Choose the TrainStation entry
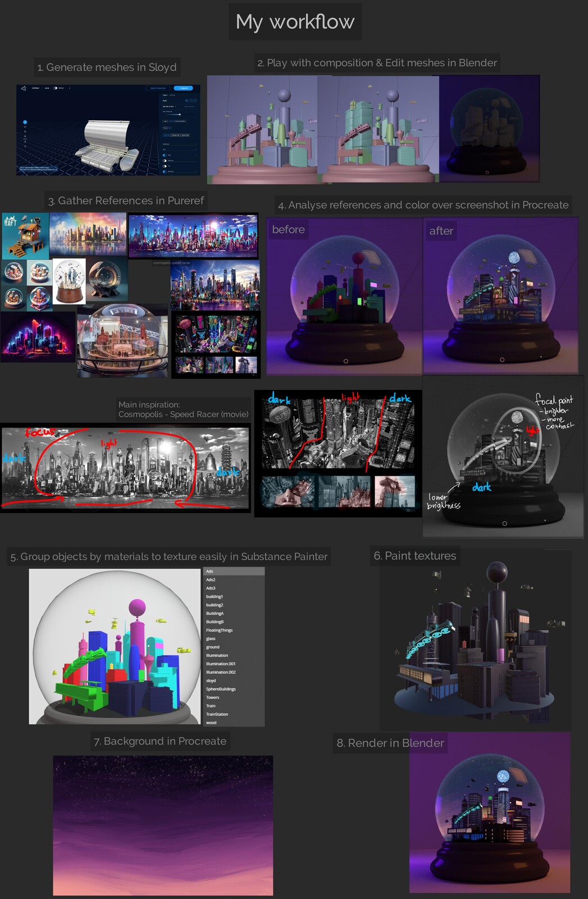The image size is (588, 899). [x=234, y=715]
